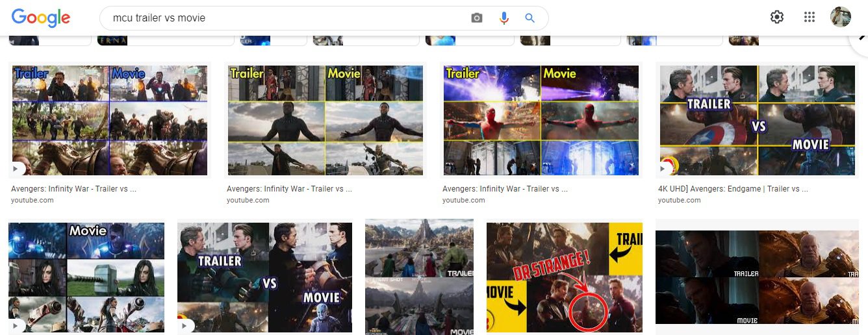Image resolution: width=868 pixels, height=335 pixels.
Task: Open Google settings gear
Action: coord(777,18)
